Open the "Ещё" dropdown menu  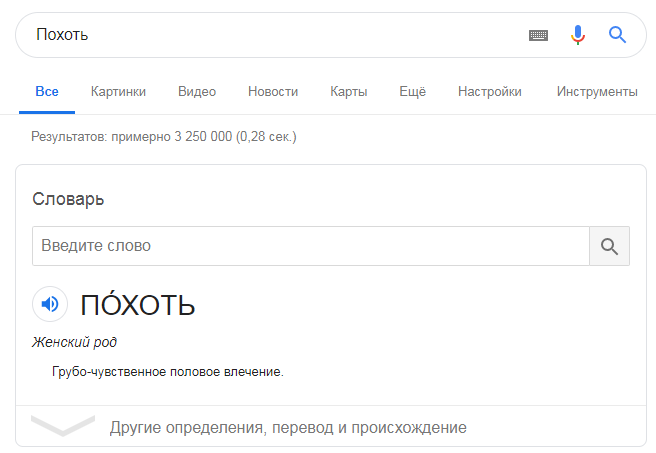pos(413,92)
